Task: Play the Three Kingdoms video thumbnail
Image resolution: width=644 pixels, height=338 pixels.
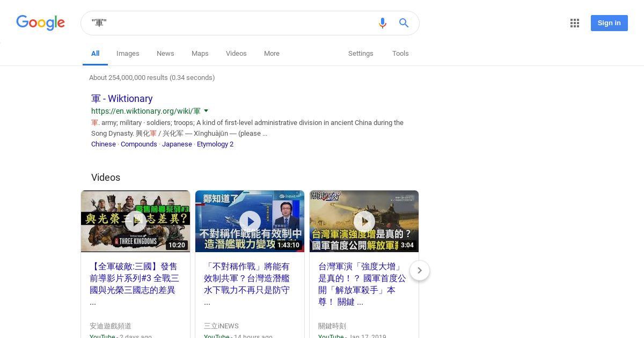Action: [x=135, y=221]
